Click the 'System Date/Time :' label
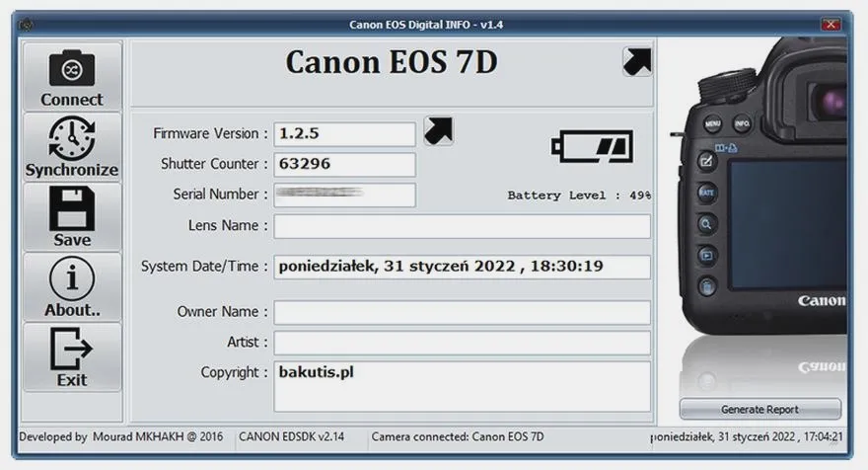Image resolution: width=868 pixels, height=470 pixels. click(x=204, y=267)
